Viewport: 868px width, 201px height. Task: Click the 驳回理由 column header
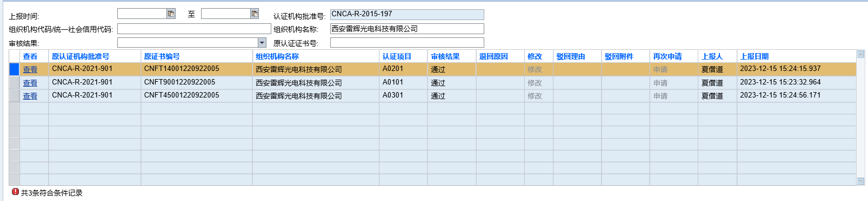coord(571,56)
